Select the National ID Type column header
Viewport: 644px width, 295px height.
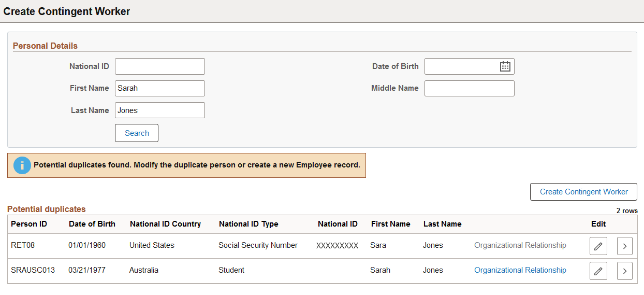click(x=248, y=224)
